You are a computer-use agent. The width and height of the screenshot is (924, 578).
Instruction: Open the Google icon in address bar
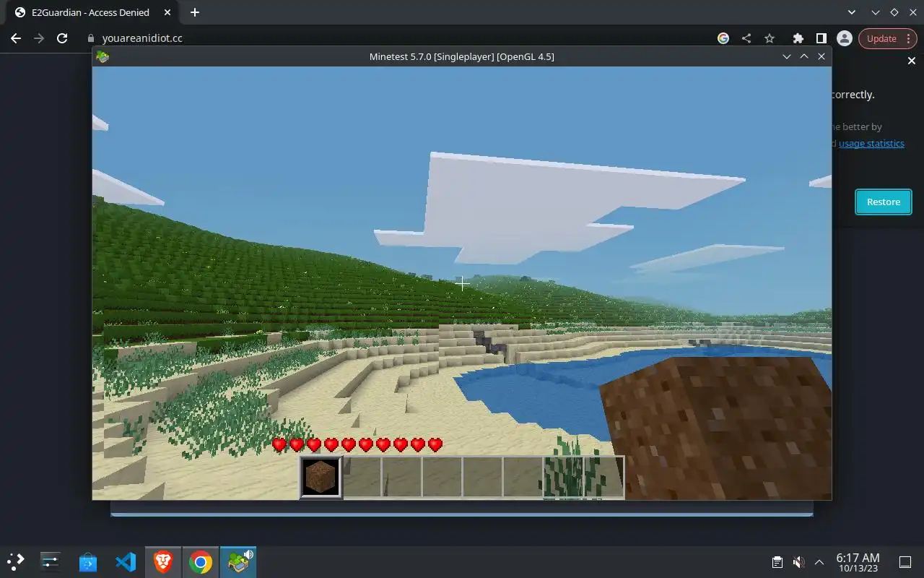(x=723, y=38)
